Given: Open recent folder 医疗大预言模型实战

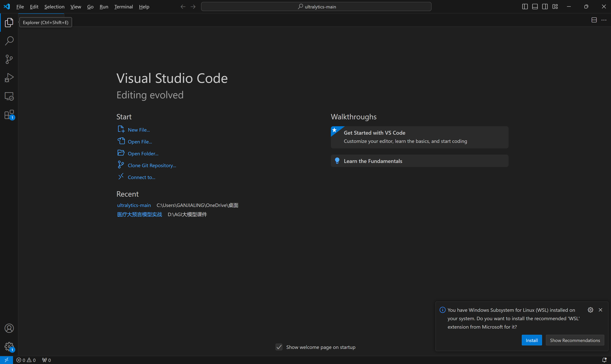Looking at the screenshot, I should (139, 214).
